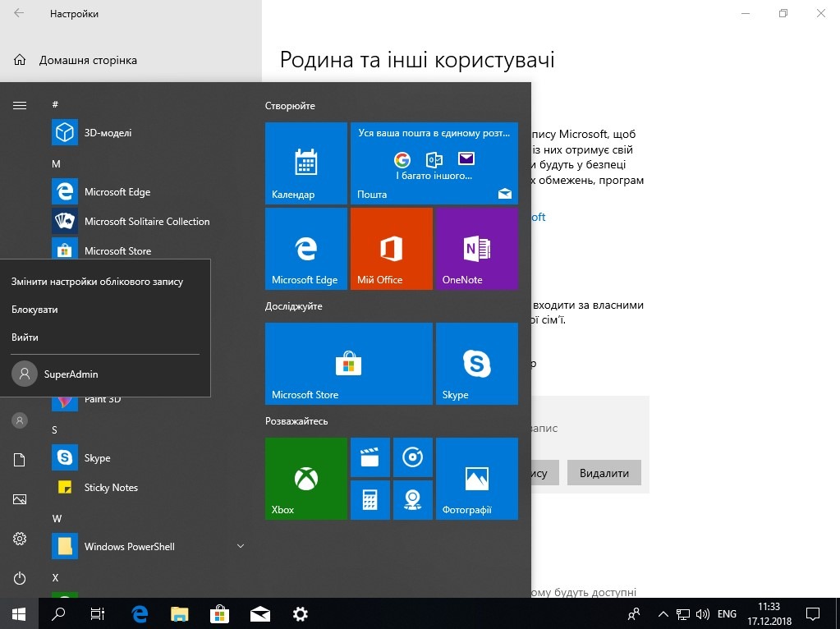The width and height of the screenshot is (840, 629).
Task: Select Змінити настройки облікового запису
Action: (97, 282)
